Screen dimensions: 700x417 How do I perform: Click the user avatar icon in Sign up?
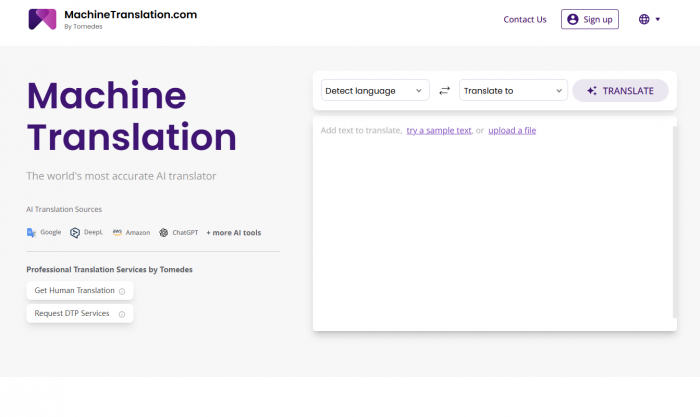(573, 19)
